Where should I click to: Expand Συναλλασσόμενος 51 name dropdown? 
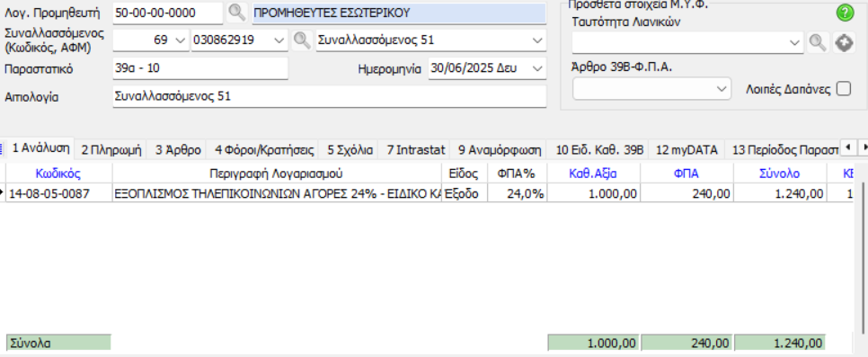click(537, 40)
